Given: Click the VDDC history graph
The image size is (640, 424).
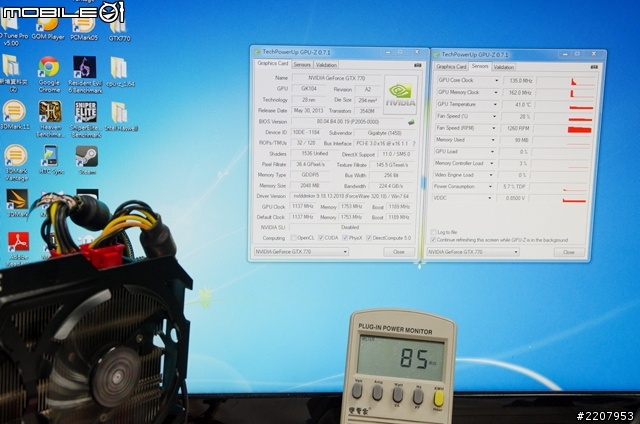Looking at the screenshot, I should 559,199.
